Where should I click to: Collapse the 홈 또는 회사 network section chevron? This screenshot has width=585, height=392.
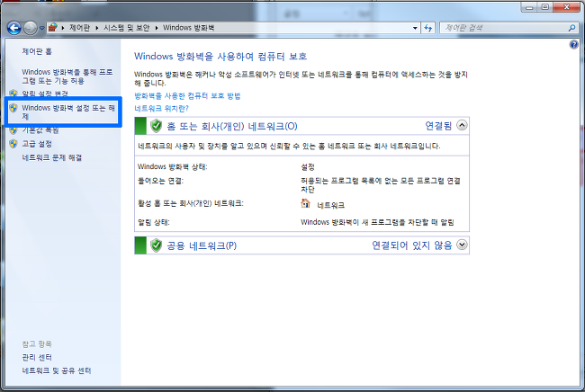[462, 125]
